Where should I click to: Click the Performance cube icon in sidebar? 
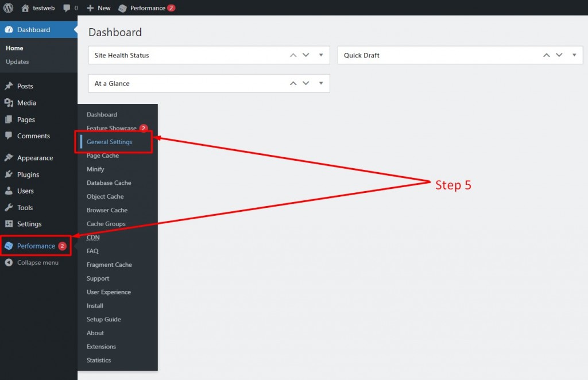(x=9, y=246)
